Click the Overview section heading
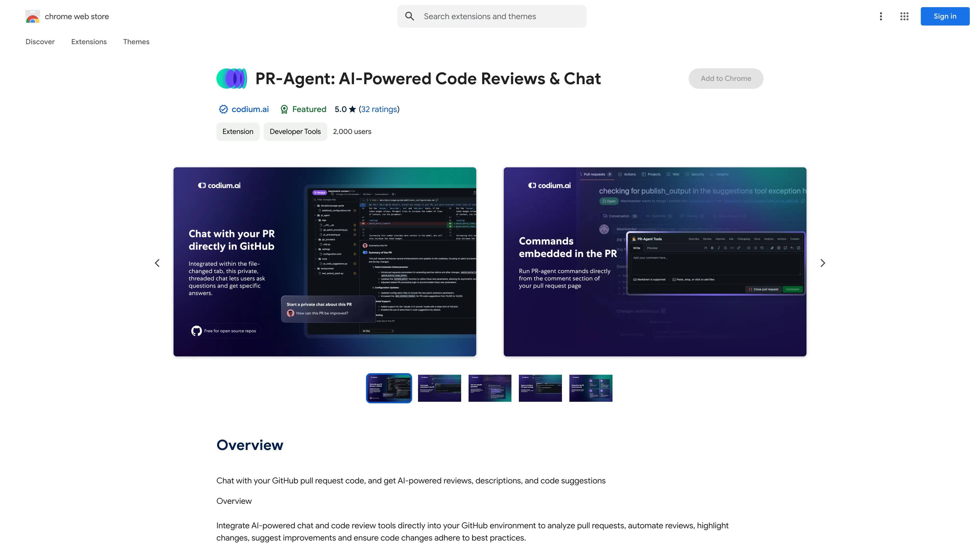The height and width of the screenshot is (551, 980). click(250, 445)
